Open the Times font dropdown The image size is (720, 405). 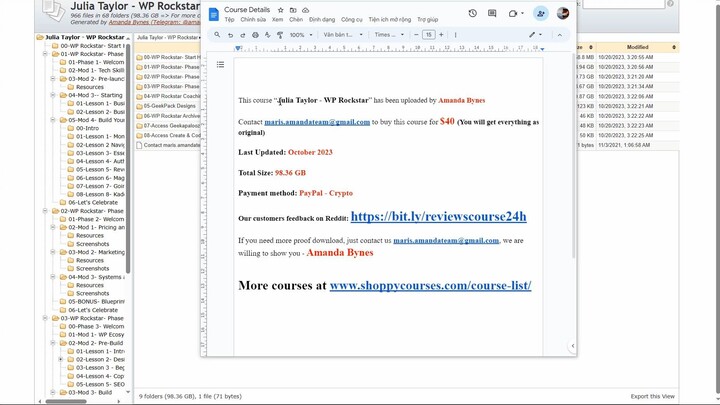coord(387,35)
